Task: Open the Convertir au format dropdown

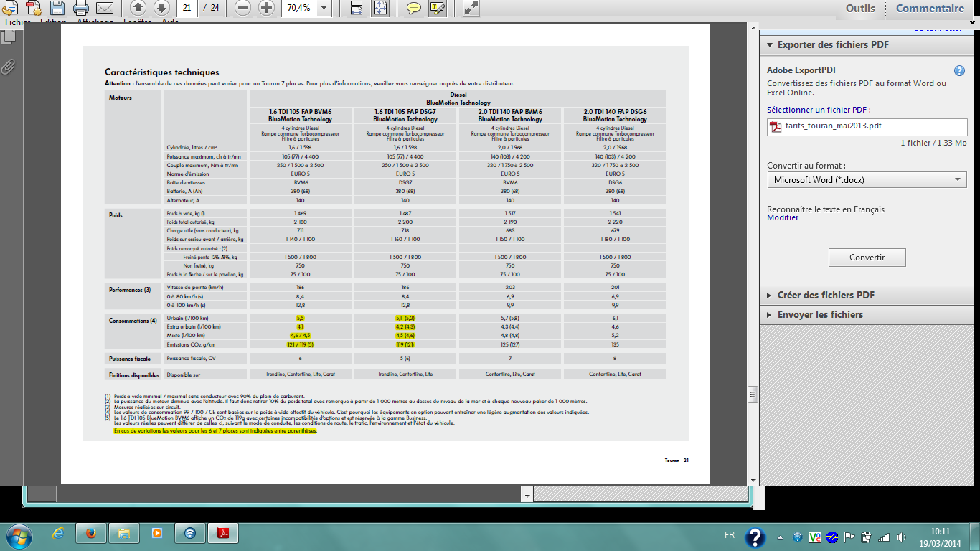Action: coord(867,180)
